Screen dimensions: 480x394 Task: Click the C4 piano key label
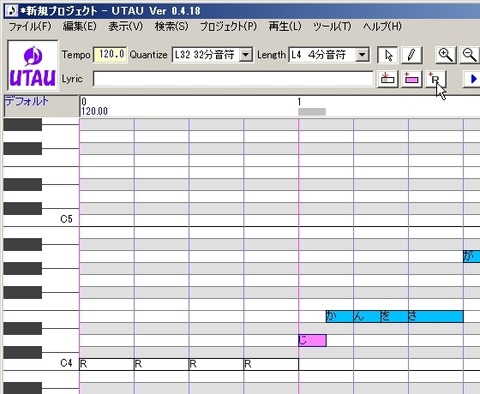(x=66, y=363)
